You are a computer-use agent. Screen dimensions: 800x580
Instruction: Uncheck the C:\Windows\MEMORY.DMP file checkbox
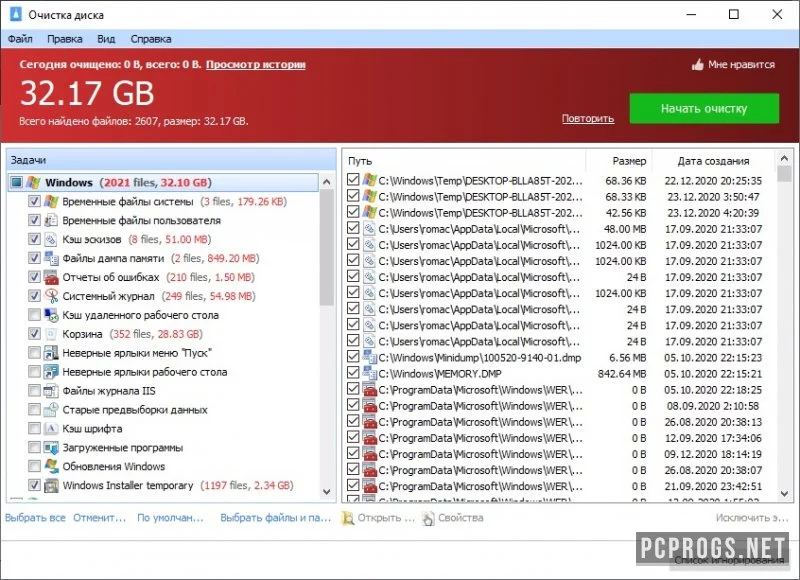353,373
